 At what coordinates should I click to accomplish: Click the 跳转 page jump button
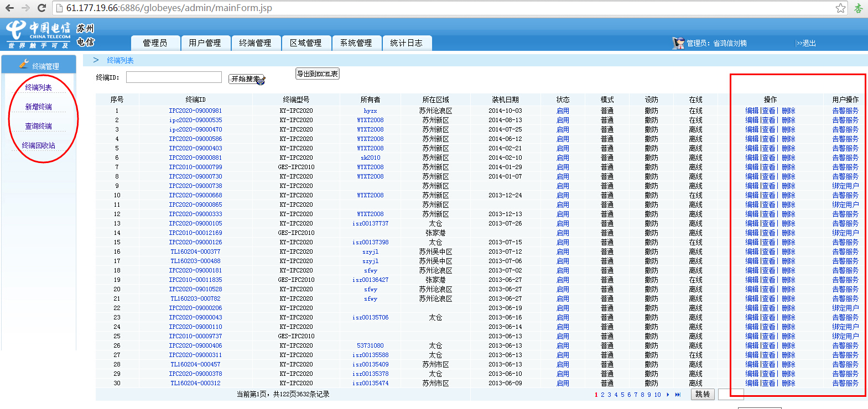coord(703,395)
